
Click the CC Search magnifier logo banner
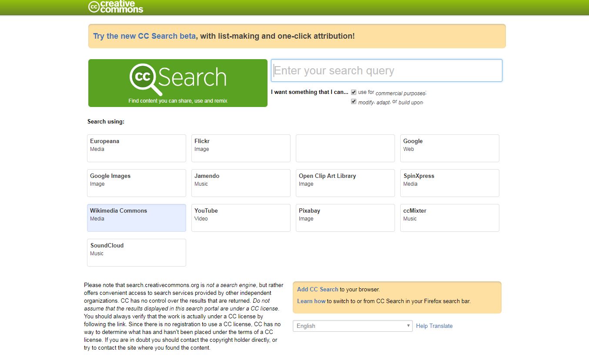coord(177,83)
